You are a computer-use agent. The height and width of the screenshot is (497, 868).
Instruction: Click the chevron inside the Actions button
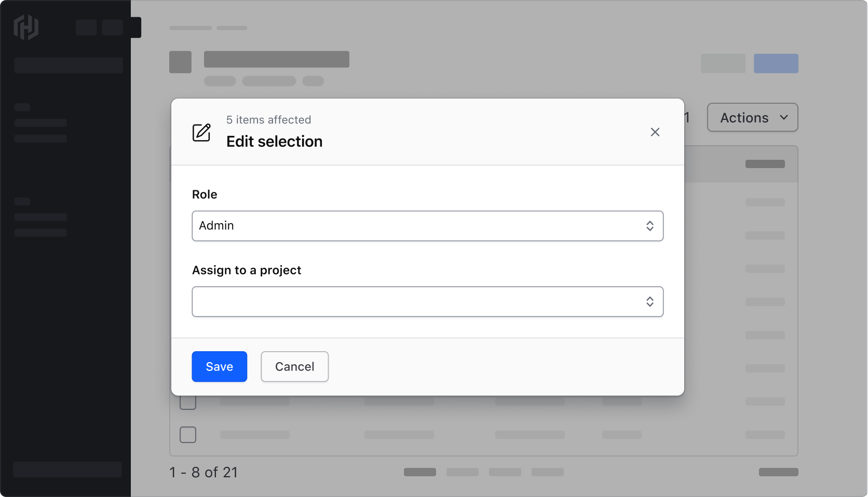click(x=784, y=117)
